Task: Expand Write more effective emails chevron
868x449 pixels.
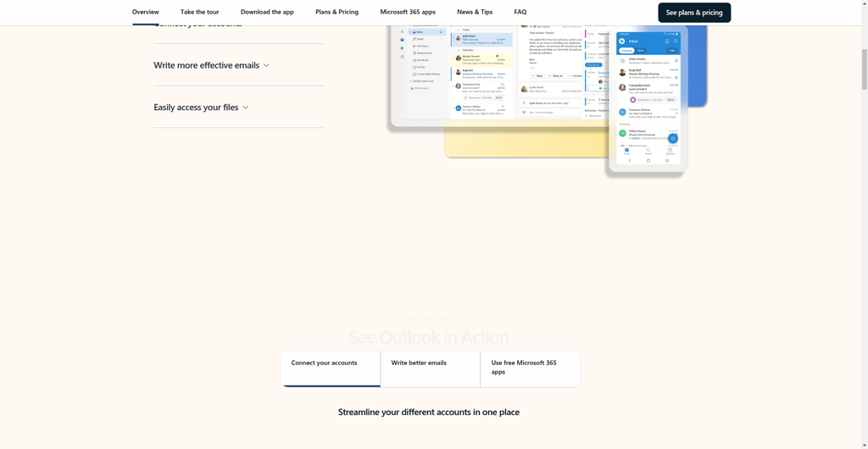Action: pos(266,65)
